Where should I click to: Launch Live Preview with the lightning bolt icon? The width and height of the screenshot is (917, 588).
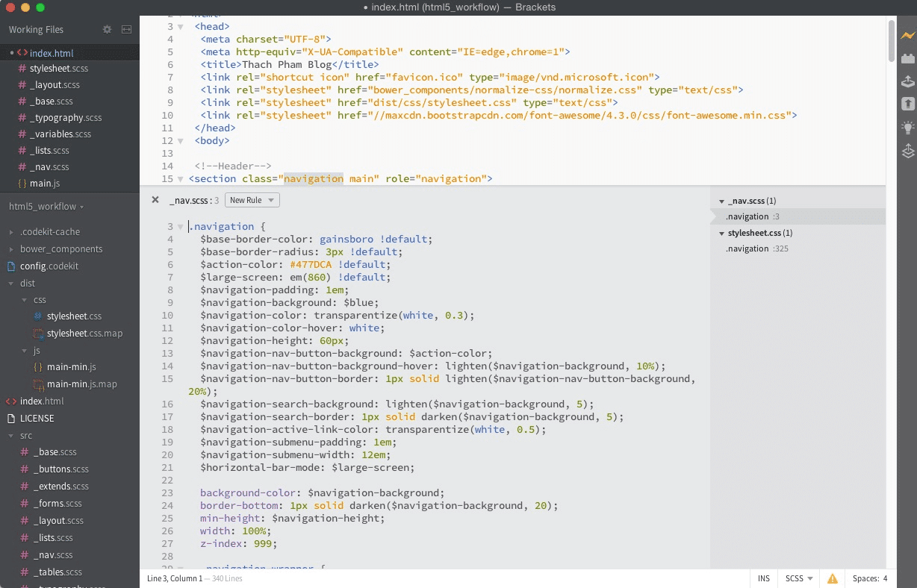pos(907,35)
